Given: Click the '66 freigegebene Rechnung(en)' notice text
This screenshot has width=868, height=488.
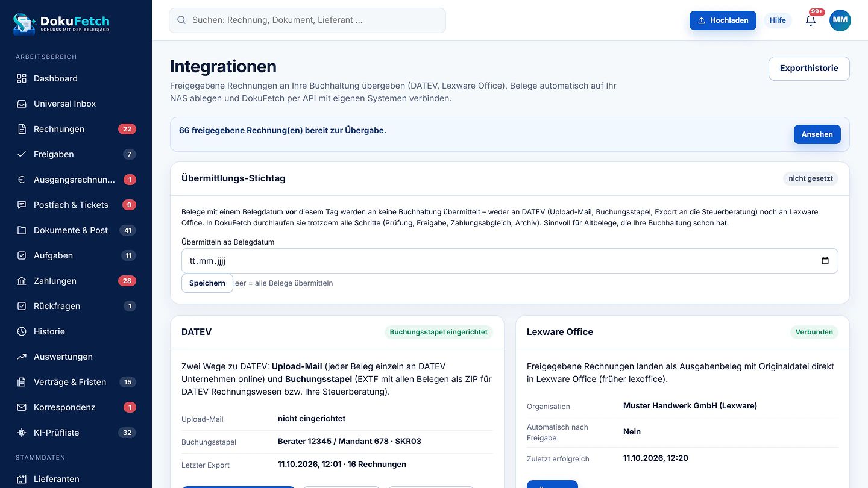Looking at the screenshot, I should 283,130.
